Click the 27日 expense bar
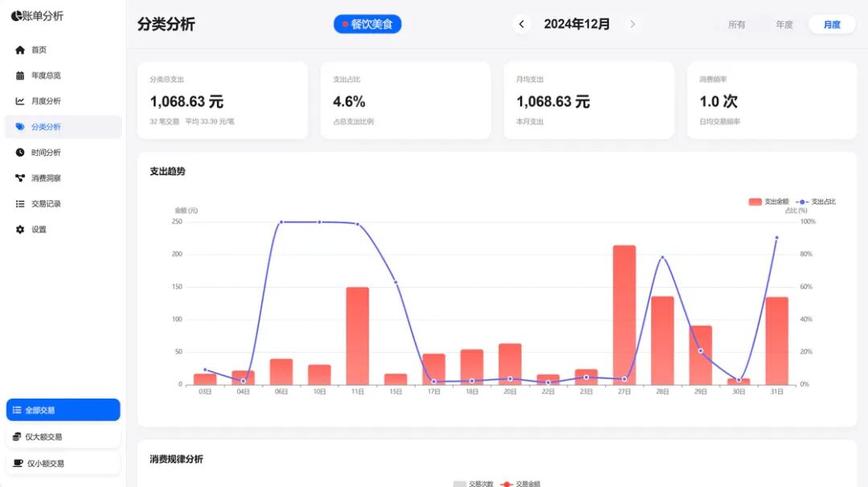Image resolution: width=868 pixels, height=487 pixels. (x=624, y=315)
